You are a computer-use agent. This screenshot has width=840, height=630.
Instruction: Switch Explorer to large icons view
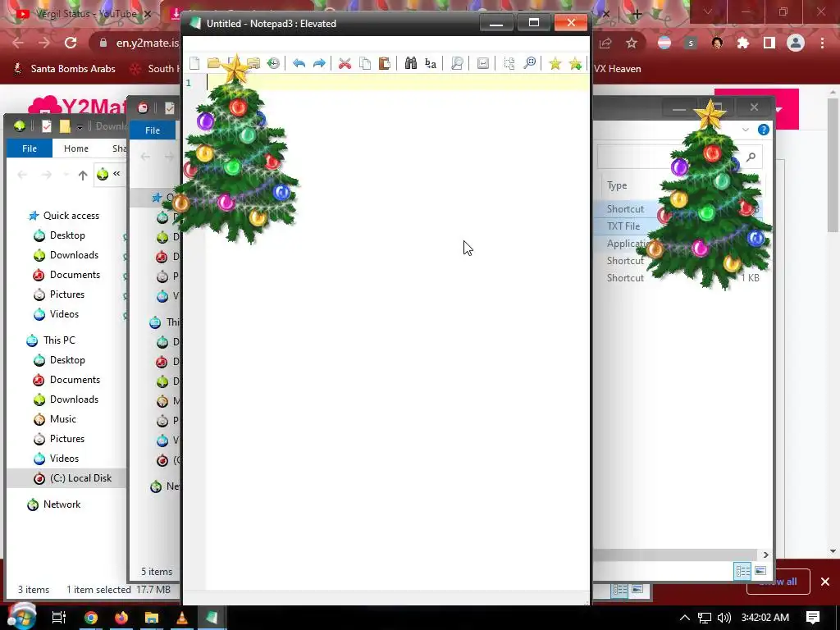[x=760, y=571]
